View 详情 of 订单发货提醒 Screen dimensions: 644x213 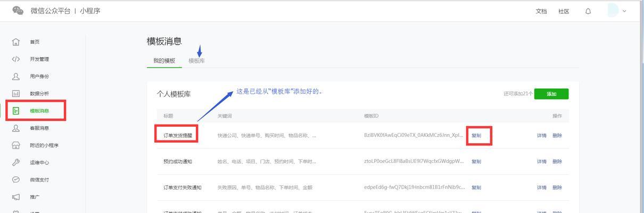point(541,136)
